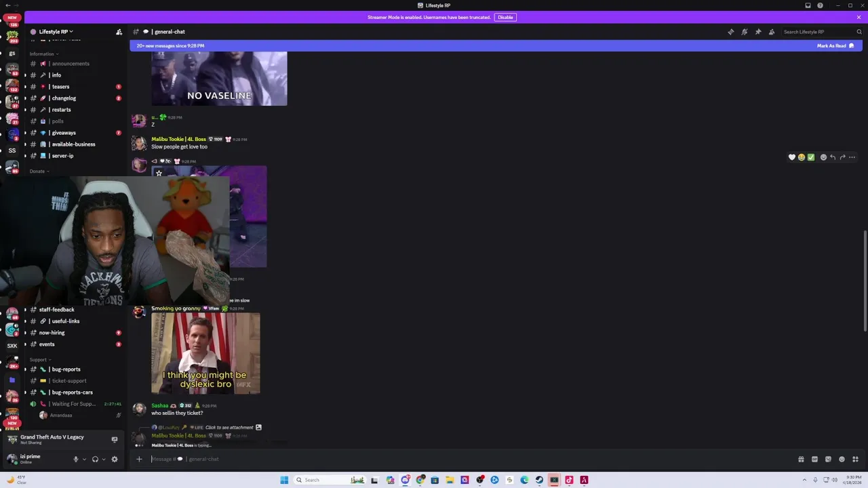
Task: Open the useful-links channel
Action: [x=75, y=321]
